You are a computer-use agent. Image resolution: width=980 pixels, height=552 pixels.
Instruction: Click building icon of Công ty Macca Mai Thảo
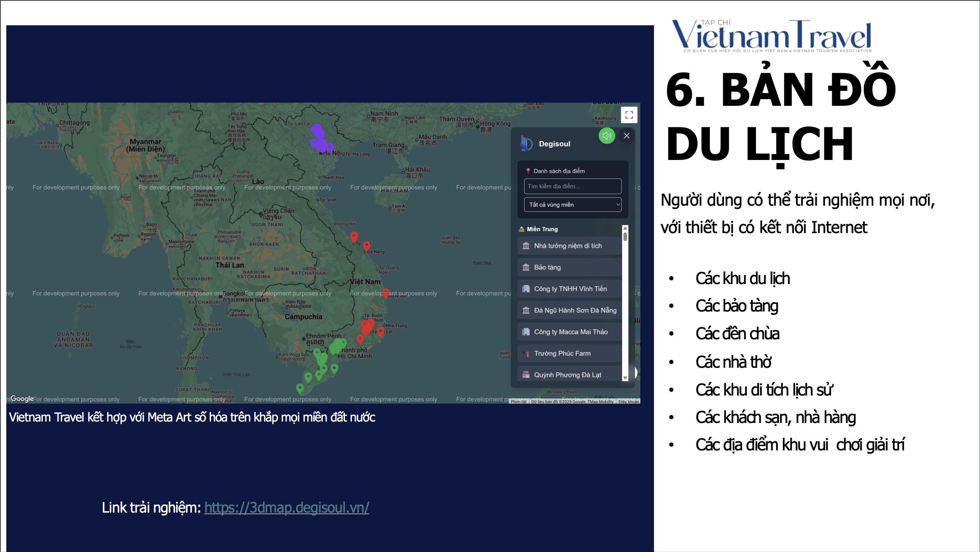(x=526, y=332)
